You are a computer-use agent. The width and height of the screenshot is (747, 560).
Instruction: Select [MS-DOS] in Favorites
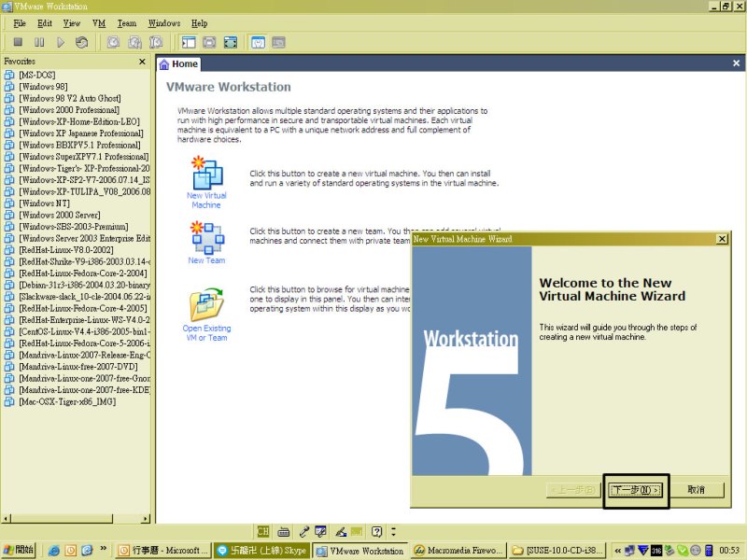point(37,75)
